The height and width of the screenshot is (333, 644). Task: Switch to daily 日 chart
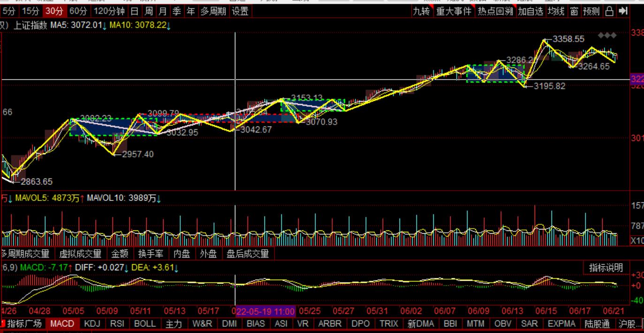tap(135, 11)
